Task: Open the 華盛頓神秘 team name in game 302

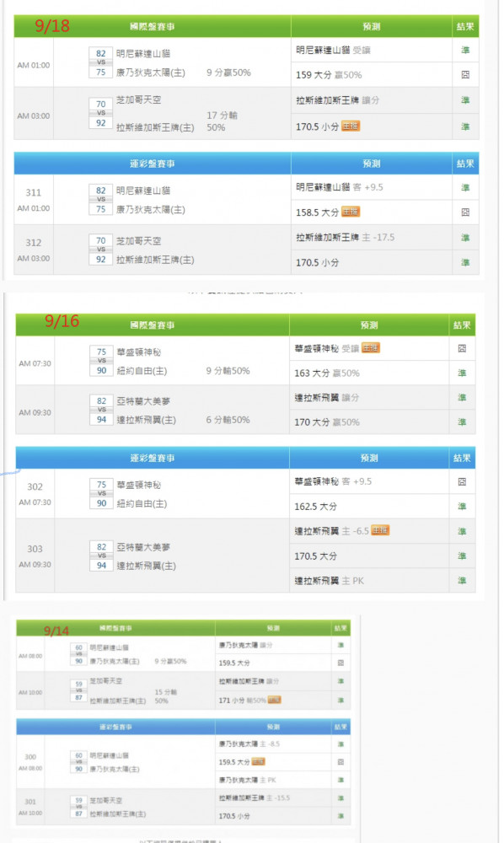Action: pyautogui.click(x=138, y=485)
